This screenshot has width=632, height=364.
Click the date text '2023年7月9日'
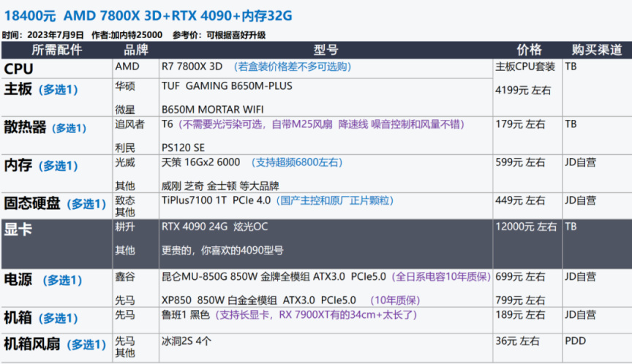tap(56, 35)
